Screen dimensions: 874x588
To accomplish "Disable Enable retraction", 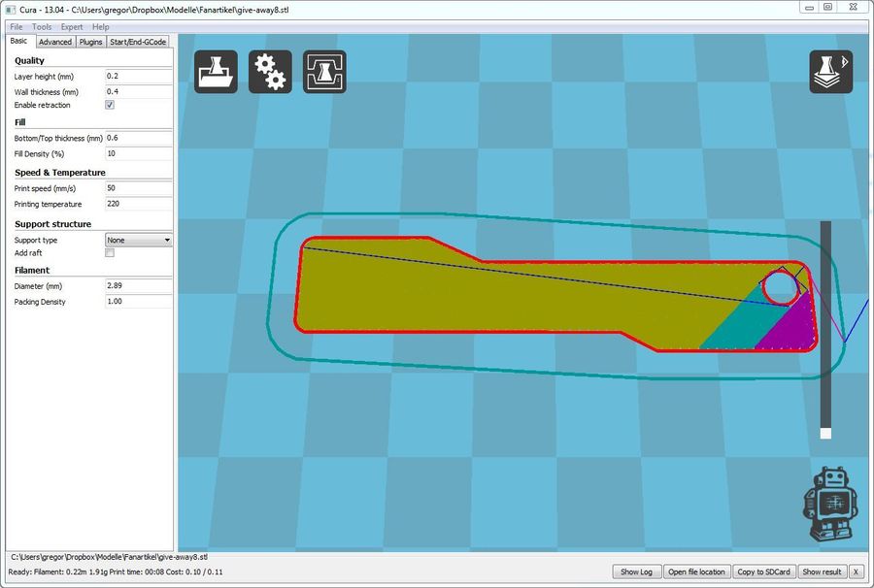I will tap(110, 105).
